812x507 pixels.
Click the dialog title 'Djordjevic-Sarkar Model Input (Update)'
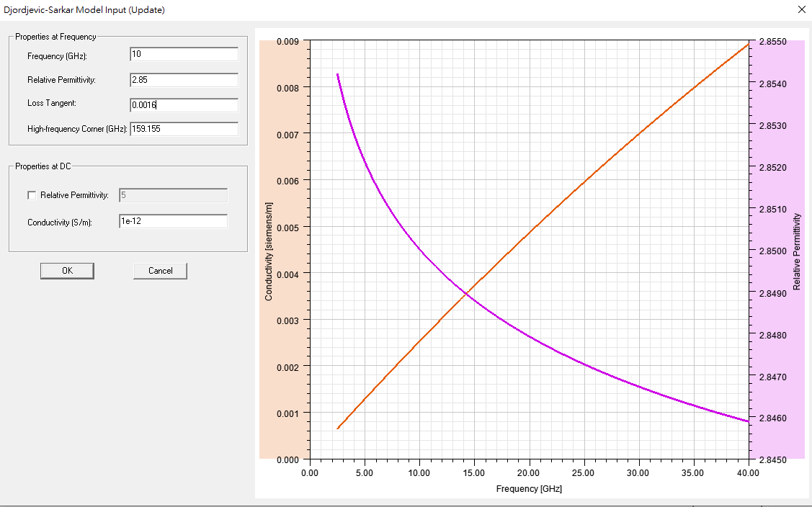point(84,10)
